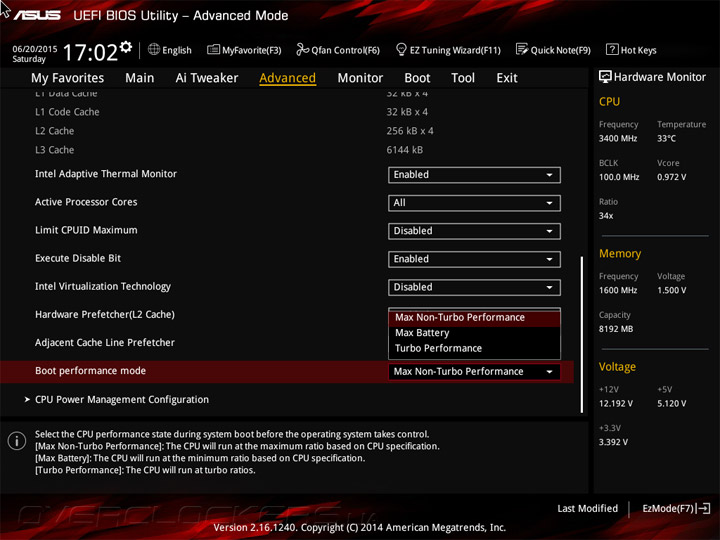Screen dimensions: 720x540
Task: Open Execute Disable Bit dropdown
Action: [x=474, y=259]
